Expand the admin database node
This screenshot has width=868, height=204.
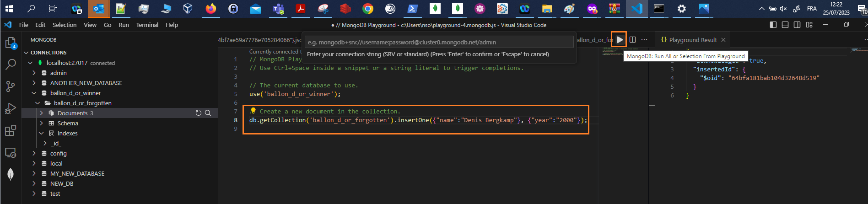34,73
